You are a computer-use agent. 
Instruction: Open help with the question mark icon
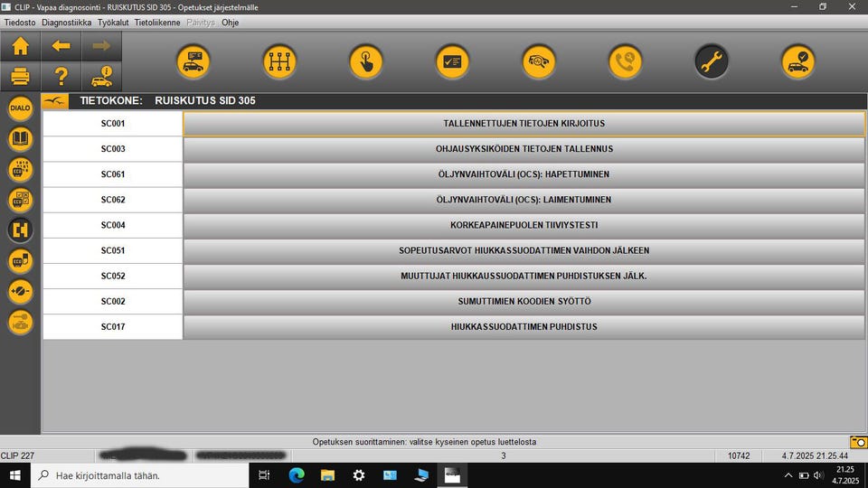click(61, 76)
